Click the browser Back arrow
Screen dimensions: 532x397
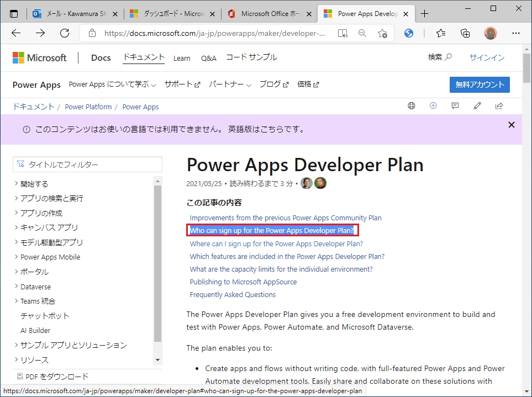click(x=16, y=33)
